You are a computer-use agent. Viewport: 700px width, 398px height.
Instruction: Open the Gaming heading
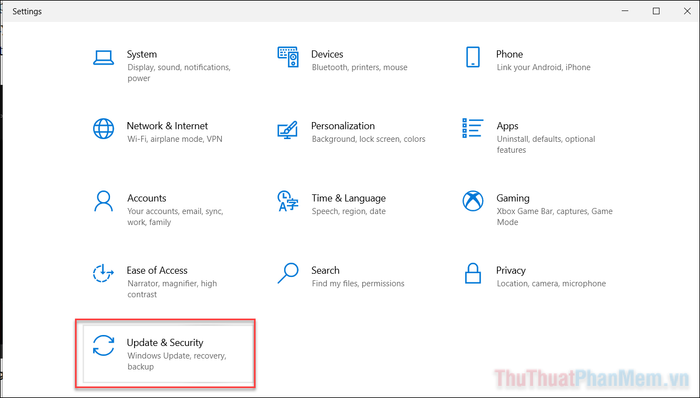point(513,198)
